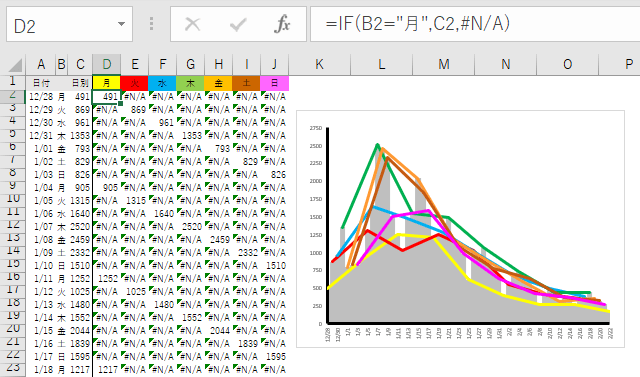The height and width of the screenshot is (377, 640).
Task: Click the Select All corner triangle
Action: (15, 65)
